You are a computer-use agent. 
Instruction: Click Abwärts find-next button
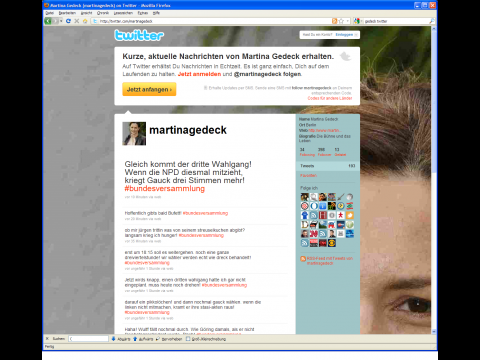120,339
